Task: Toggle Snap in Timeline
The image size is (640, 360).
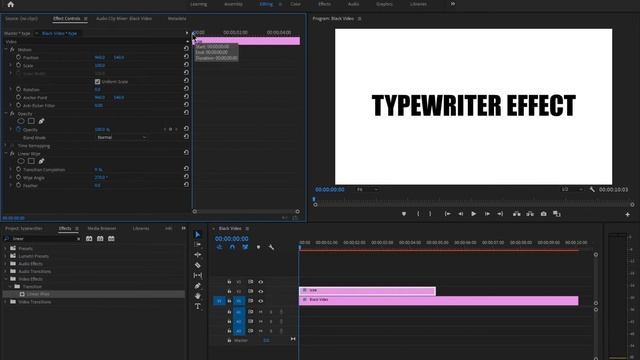Action: [232, 247]
